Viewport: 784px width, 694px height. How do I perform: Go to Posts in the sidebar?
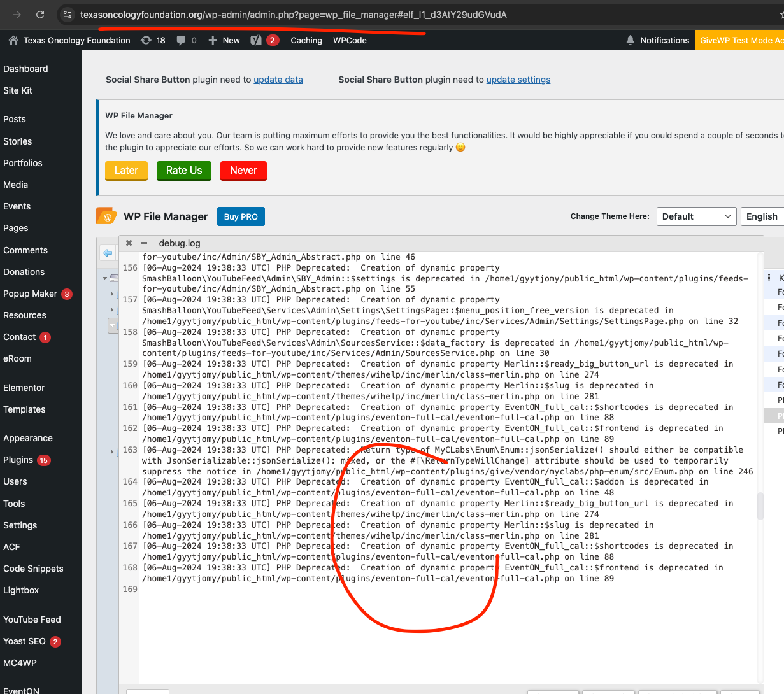(x=15, y=119)
